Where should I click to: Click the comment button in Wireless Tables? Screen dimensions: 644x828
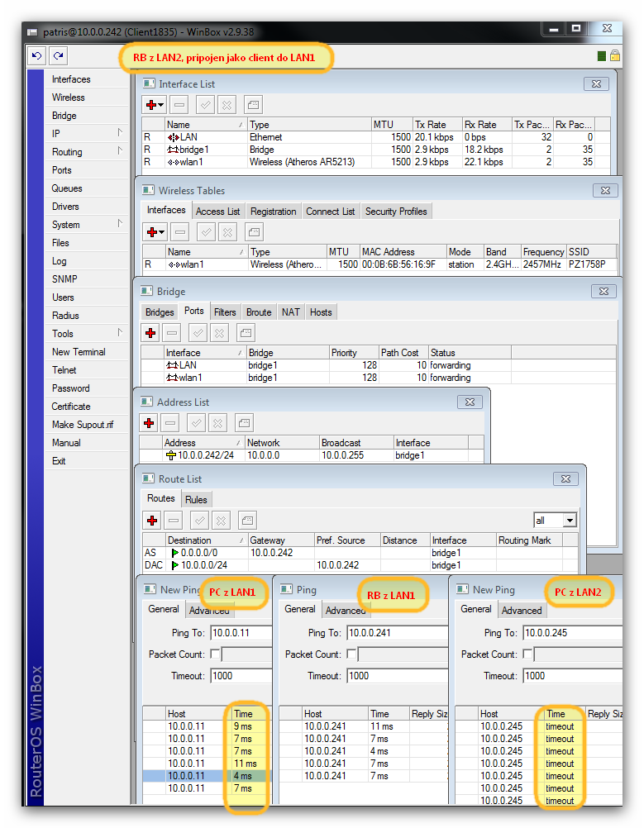pos(254,232)
